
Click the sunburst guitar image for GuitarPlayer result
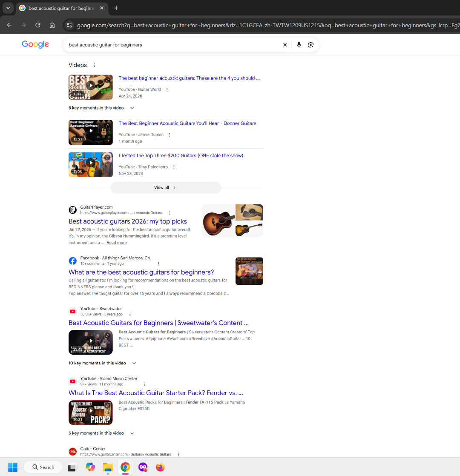tap(218, 221)
